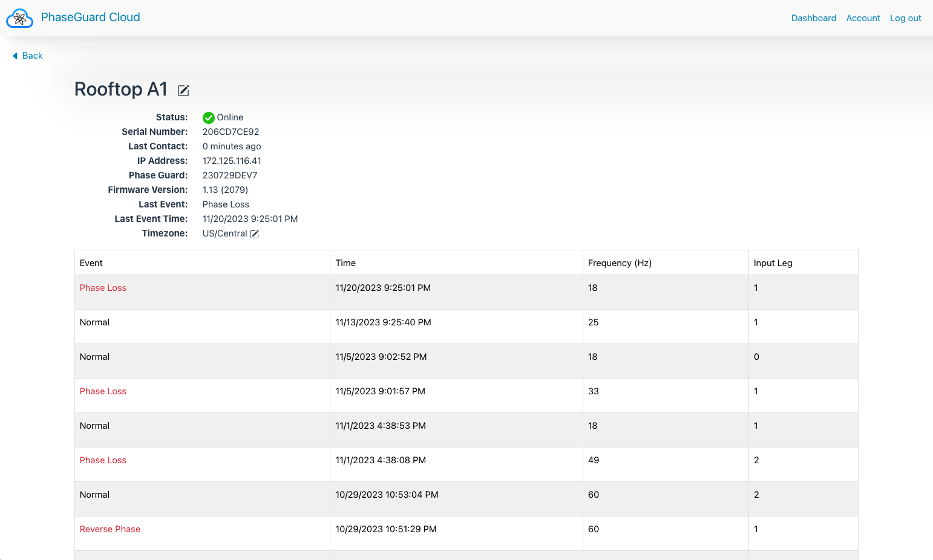933x560 pixels.
Task: Open the Account page
Action: 863,18
